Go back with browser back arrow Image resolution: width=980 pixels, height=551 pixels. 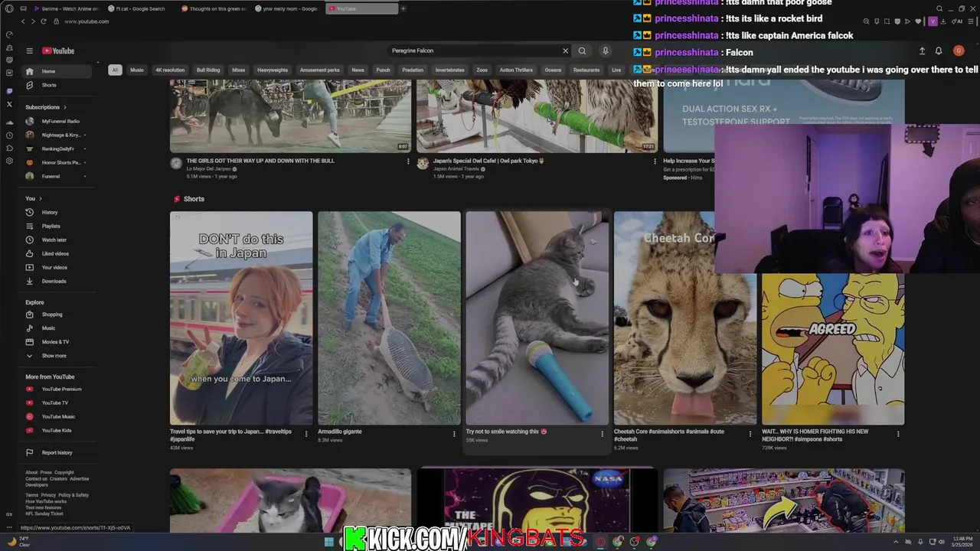23,21
